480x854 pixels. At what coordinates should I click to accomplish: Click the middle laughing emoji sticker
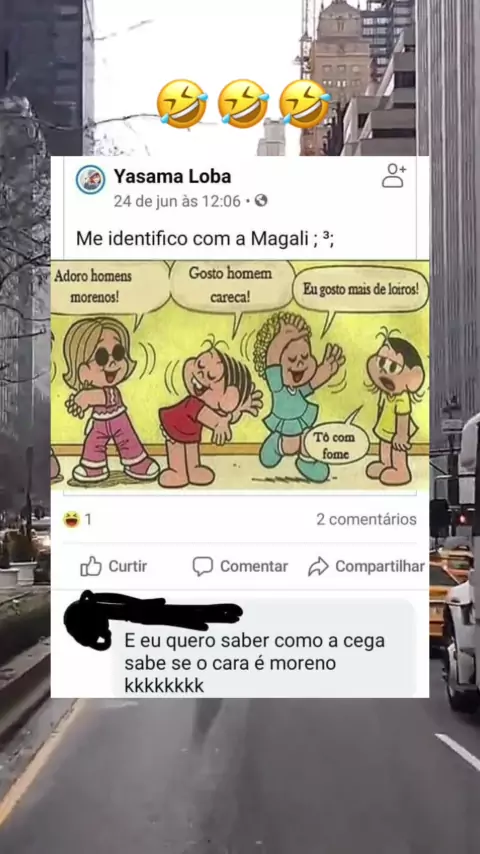click(244, 104)
